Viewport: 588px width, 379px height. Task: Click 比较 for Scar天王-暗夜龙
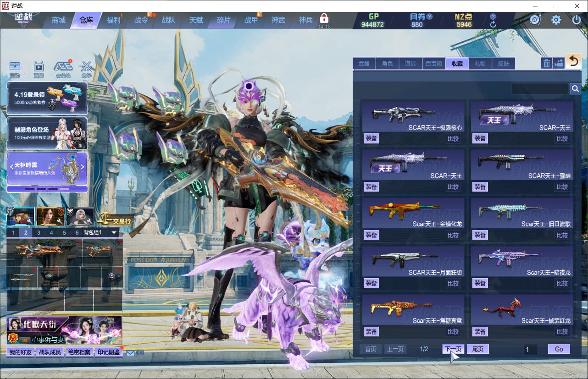coord(562,283)
